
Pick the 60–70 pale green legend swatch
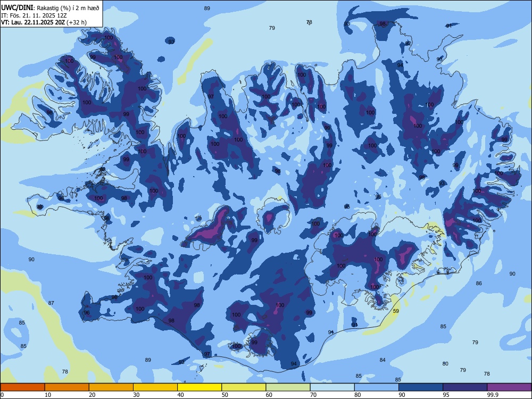(x=288, y=387)
